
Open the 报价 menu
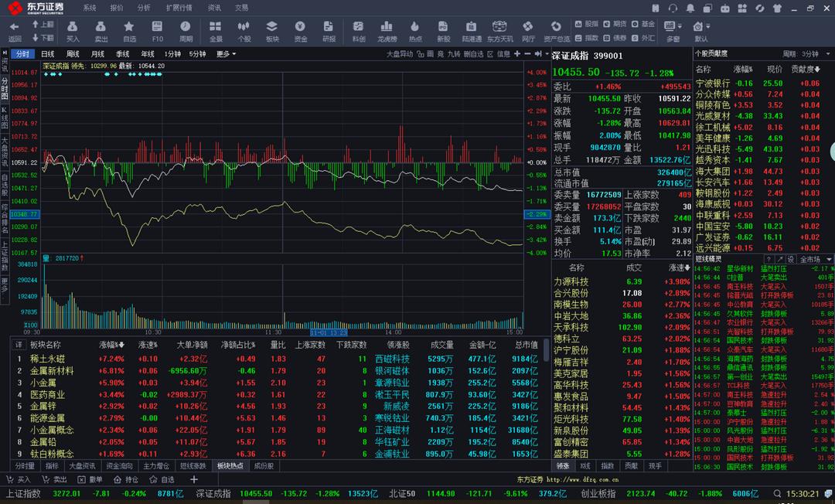coord(116,8)
